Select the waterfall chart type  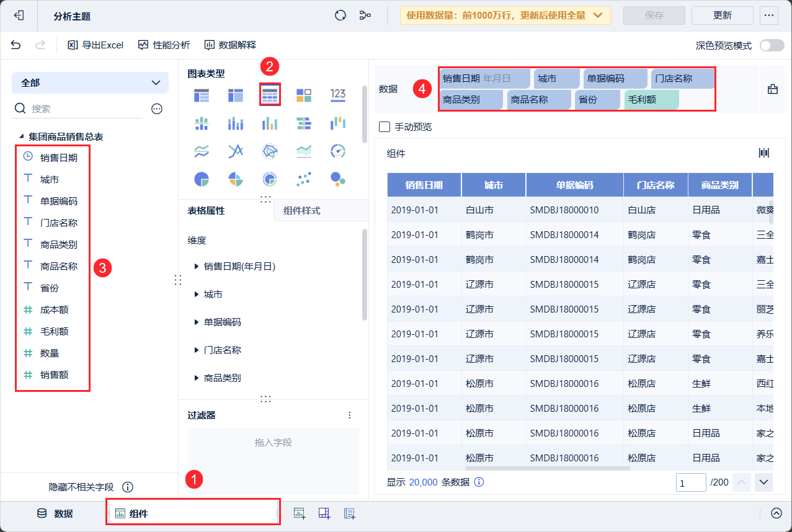click(x=338, y=123)
